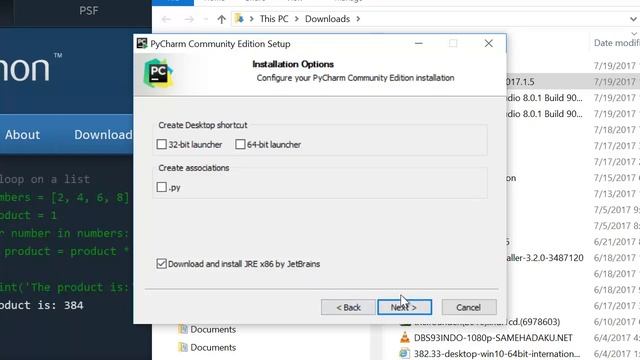Proceed with the Next button

404,307
